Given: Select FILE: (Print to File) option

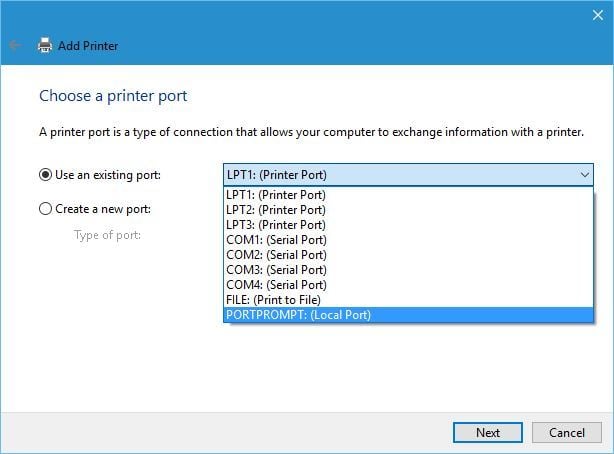Looking at the screenshot, I should 408,300.
